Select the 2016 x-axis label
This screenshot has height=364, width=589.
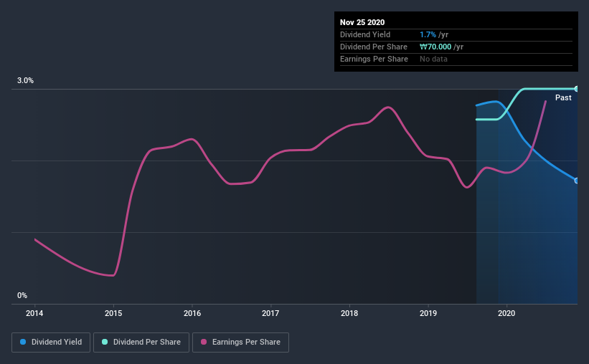pos(192,313)
